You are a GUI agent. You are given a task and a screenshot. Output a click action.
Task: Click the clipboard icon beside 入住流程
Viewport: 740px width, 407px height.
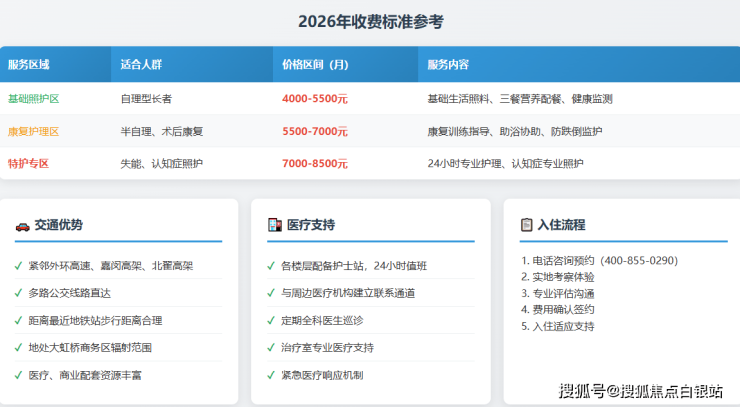(526, 226)
